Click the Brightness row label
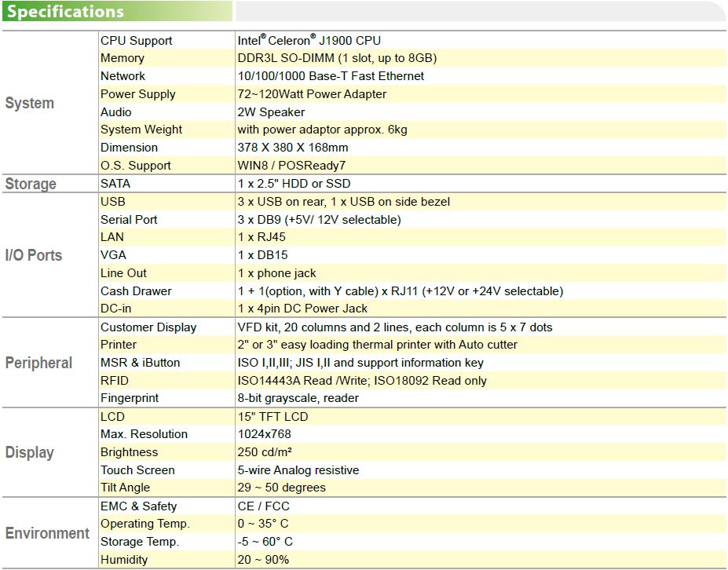This screenshot has width=728, height=570. [x=129, y=452]
